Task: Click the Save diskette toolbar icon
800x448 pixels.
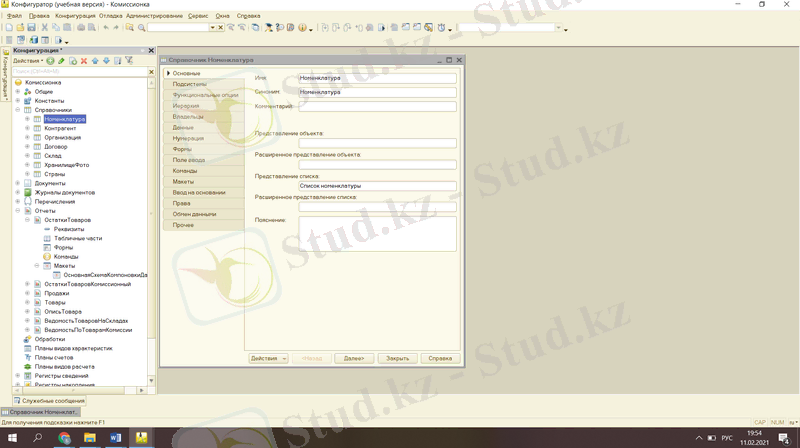Action: tap(31, 28)
